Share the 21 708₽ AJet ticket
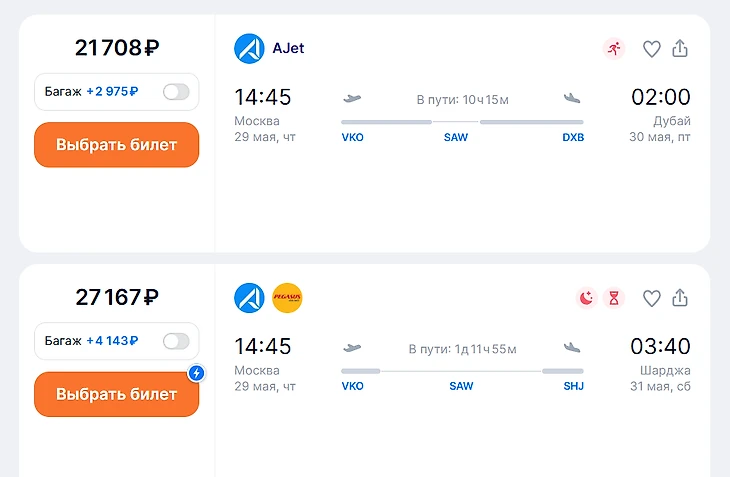Viewport: 730px width, 477px height. pos(680,48)
